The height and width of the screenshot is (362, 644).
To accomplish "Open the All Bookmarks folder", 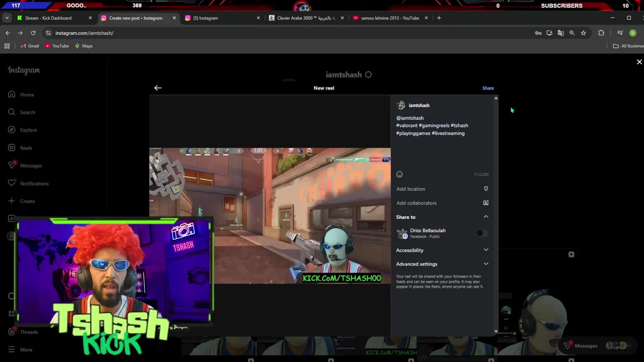I will click(628, 46).
